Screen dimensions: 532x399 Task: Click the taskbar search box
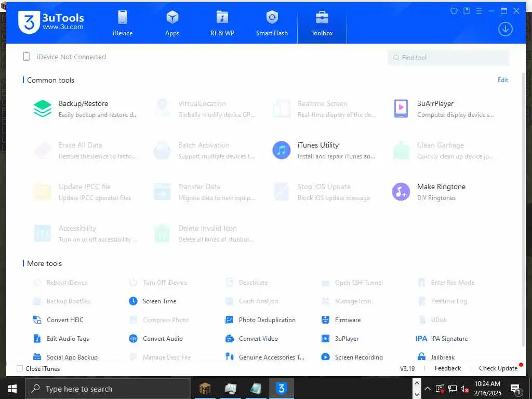(x=108, y=389)
